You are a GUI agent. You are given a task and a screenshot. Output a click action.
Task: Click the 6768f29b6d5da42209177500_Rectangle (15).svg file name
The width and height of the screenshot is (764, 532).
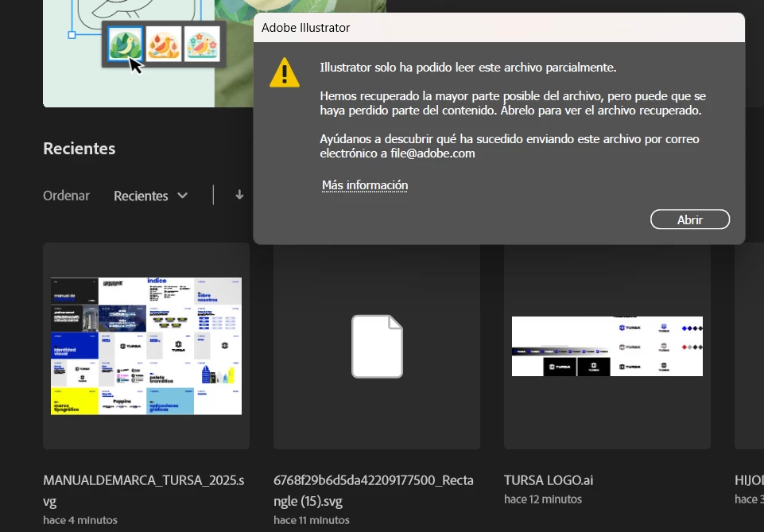pyautogui.click(x=374, y=491)
